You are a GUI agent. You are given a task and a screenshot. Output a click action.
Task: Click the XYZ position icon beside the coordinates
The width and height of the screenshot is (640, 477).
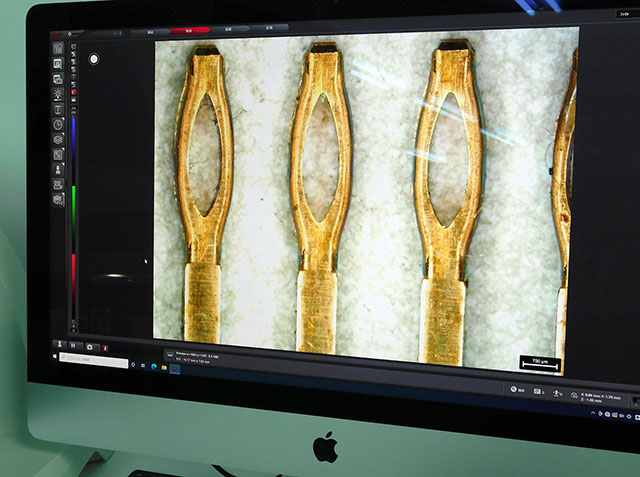tap(574, 395)
